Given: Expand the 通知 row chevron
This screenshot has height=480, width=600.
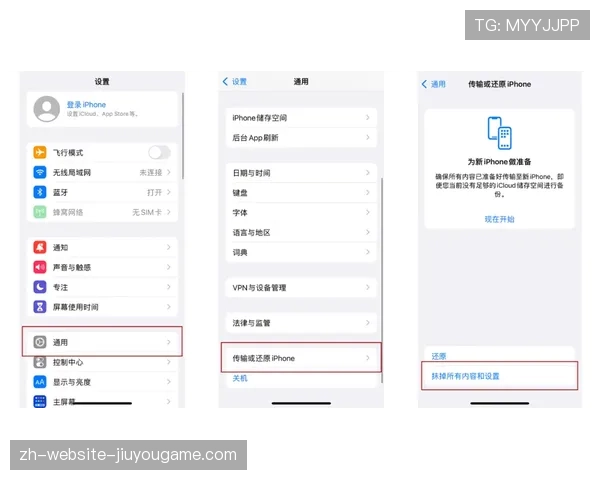Looking at the screenshot, I should 169,247.
